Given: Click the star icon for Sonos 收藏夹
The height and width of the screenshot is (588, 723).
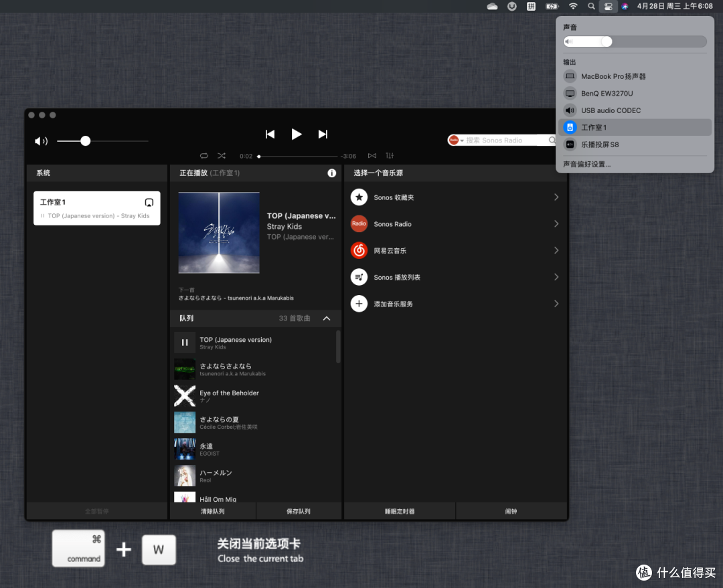Looking at the screenshot, I should coord(359,197).
